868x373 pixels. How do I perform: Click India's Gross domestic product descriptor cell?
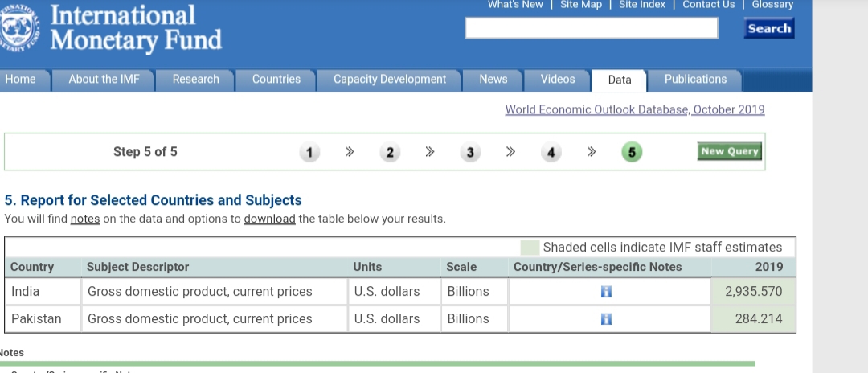(215, 292)
